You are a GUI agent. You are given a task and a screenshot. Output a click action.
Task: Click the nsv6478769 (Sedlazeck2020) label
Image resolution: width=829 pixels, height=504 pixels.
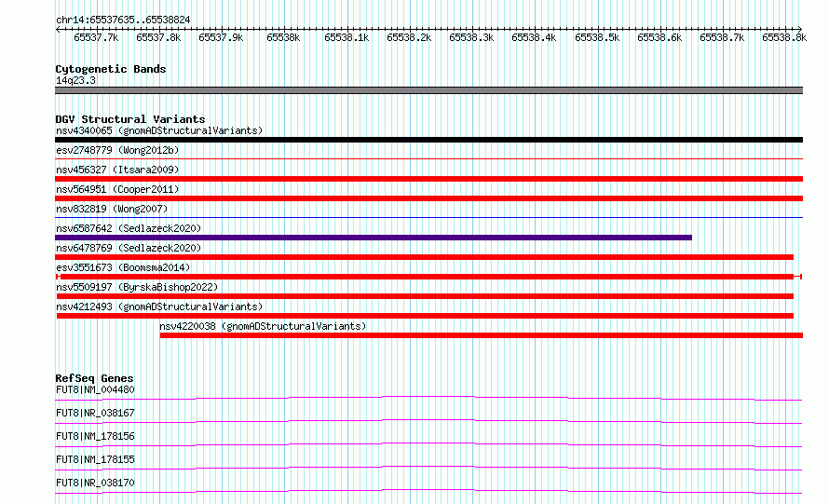(x=129, y=248)
